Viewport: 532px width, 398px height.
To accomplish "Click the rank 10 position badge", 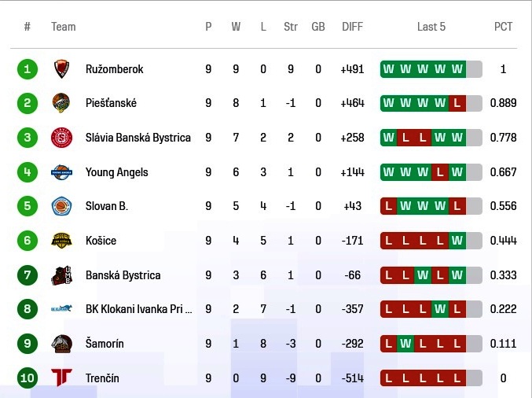I will coord(28,378).
